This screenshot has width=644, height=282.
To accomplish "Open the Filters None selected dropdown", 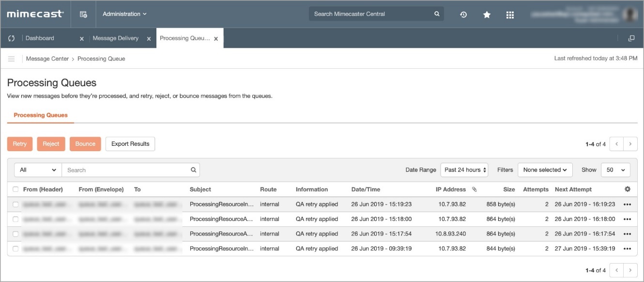I will point(545,170).
